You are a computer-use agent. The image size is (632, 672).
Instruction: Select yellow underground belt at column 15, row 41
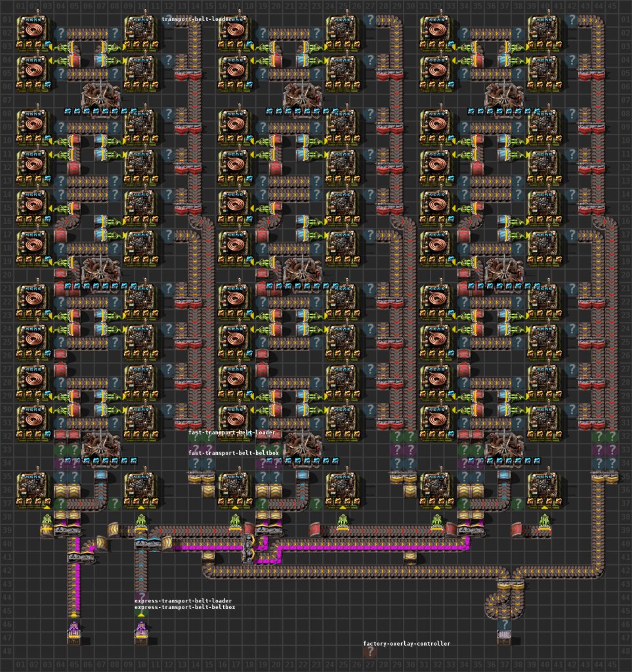[209, 556]
